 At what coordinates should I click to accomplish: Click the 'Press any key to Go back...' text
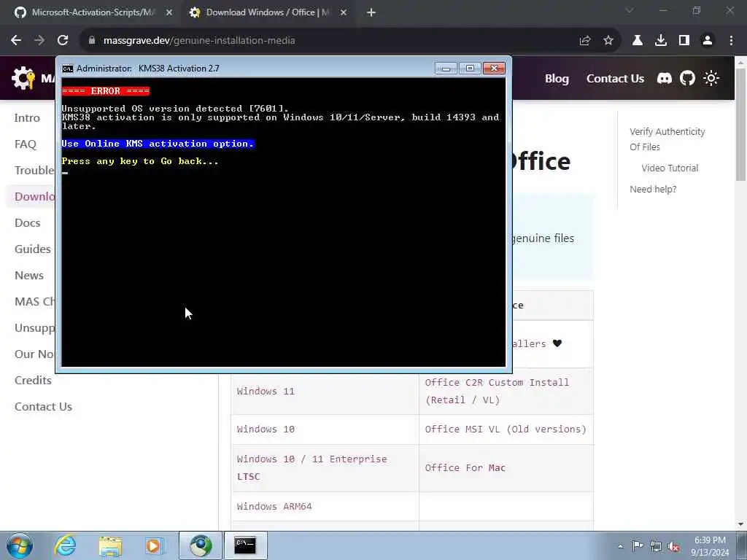pyautogui.click(x=140, y=161)
